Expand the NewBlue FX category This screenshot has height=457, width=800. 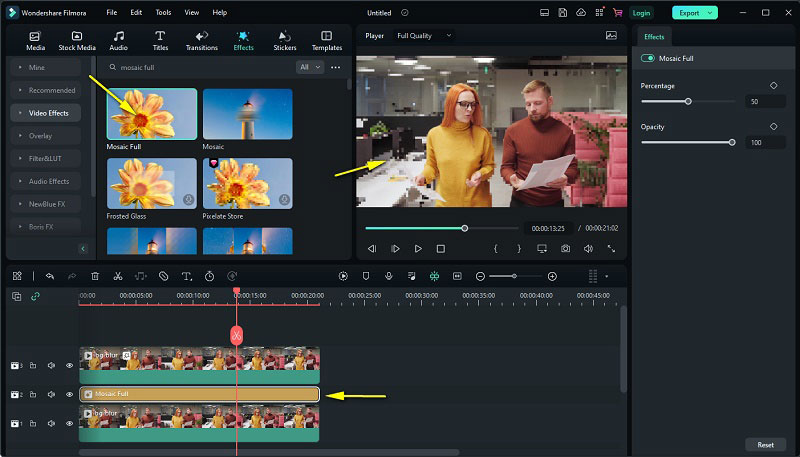coord(45,204)
